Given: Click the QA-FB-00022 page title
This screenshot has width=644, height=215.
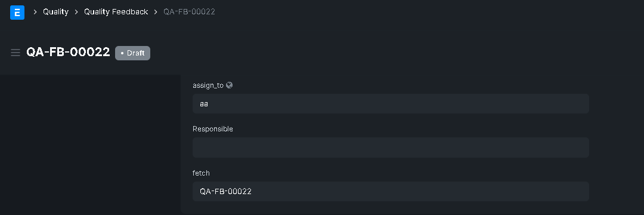Looking at the screenshot, I should click(x=68, y=52).
